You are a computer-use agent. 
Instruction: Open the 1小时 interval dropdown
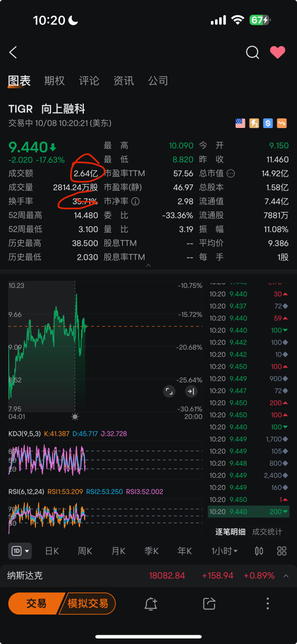coord(225,551)
